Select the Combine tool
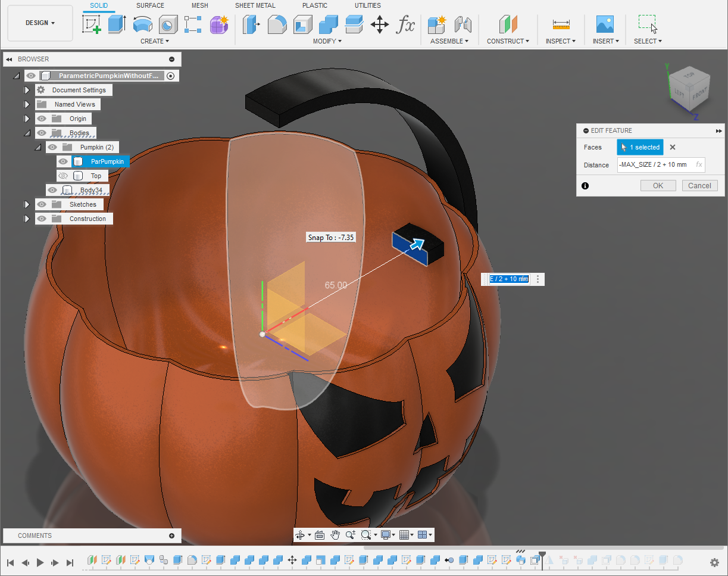Screen dimensions: 728x576 (x=329, y=24)
